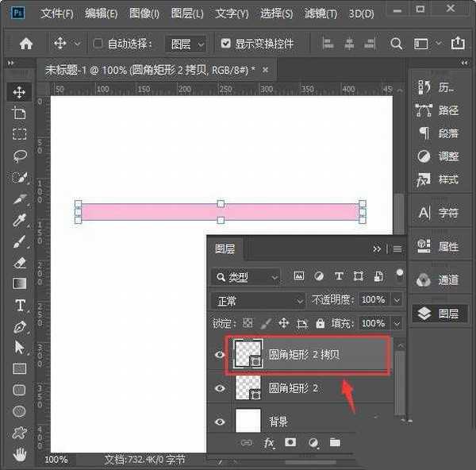This screenshot has width=476, height=470.
Task: Open the 正常 blend mode dropdown
Action: (x=258, y=301)
